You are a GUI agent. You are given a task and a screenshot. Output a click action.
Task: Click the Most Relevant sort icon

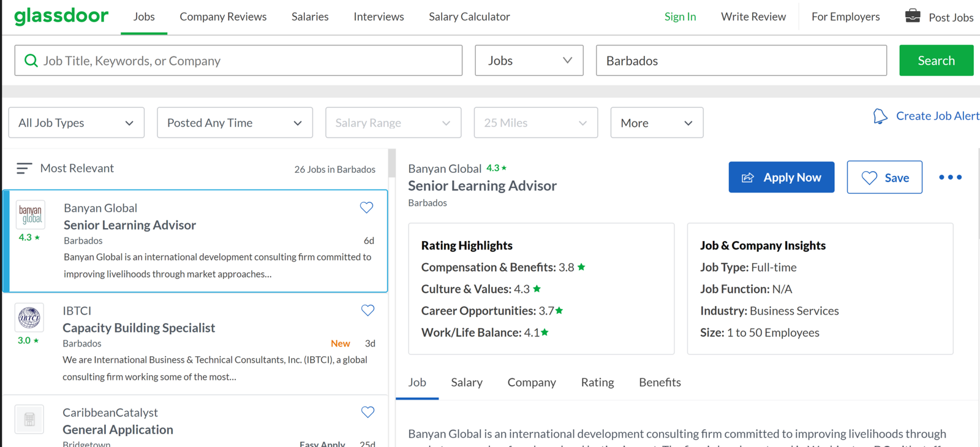tap(24, 168)
